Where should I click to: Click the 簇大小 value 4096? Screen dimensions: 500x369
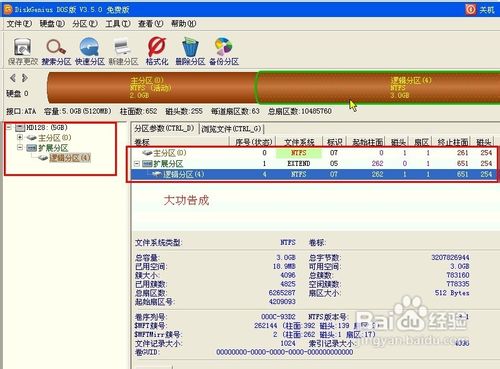(x=288, y=275)
